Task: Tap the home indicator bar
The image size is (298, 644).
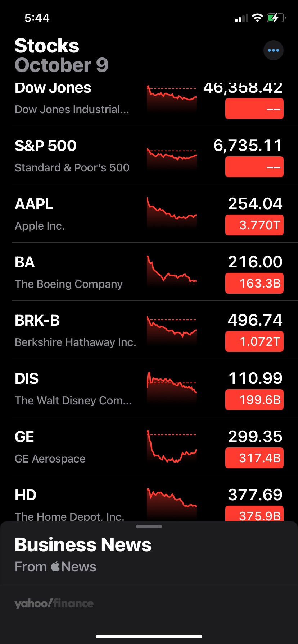Action: [149, 636]
